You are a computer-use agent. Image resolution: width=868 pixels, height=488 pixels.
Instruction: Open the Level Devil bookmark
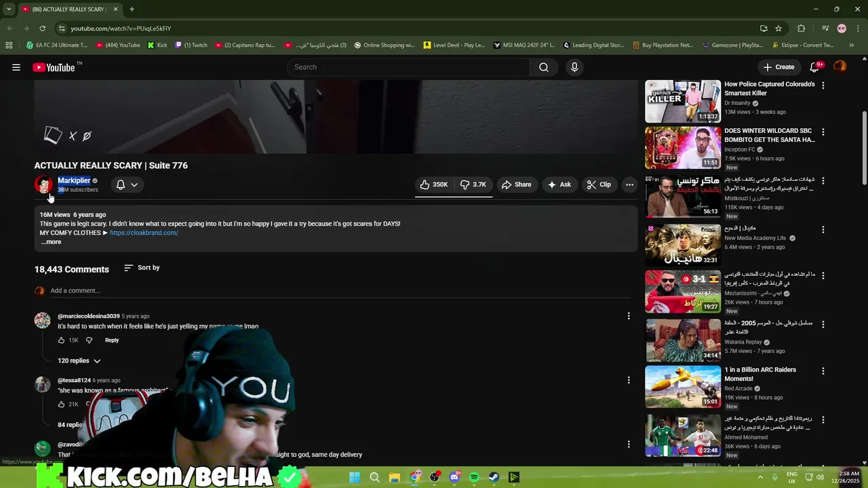454,45
